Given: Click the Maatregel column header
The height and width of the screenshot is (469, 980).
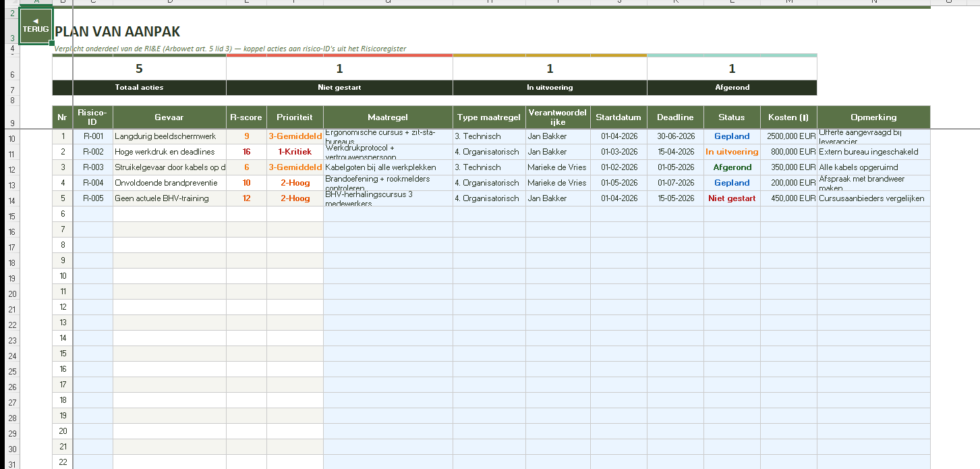Looking at the screenshot, I should click(x=388, y=117).
